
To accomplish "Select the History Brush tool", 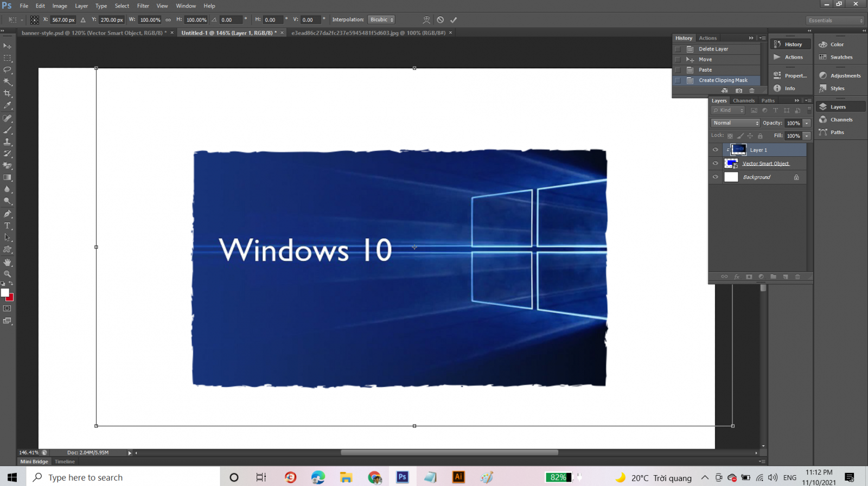I will [x=8, y=154].
